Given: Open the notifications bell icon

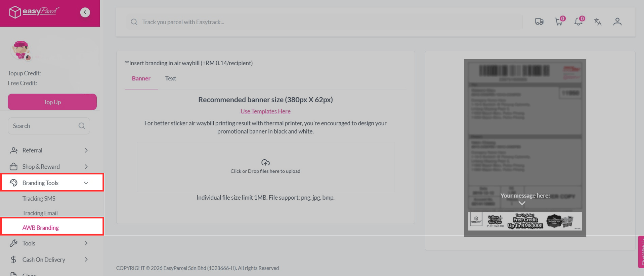Looking at the screenshot, I should tap(578, 22).
